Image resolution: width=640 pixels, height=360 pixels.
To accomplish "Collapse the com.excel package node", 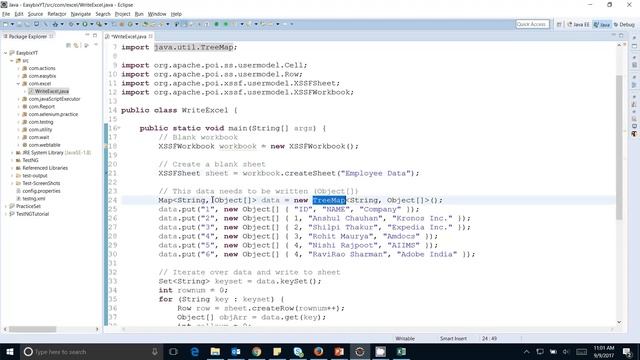I will coord(18,84).
